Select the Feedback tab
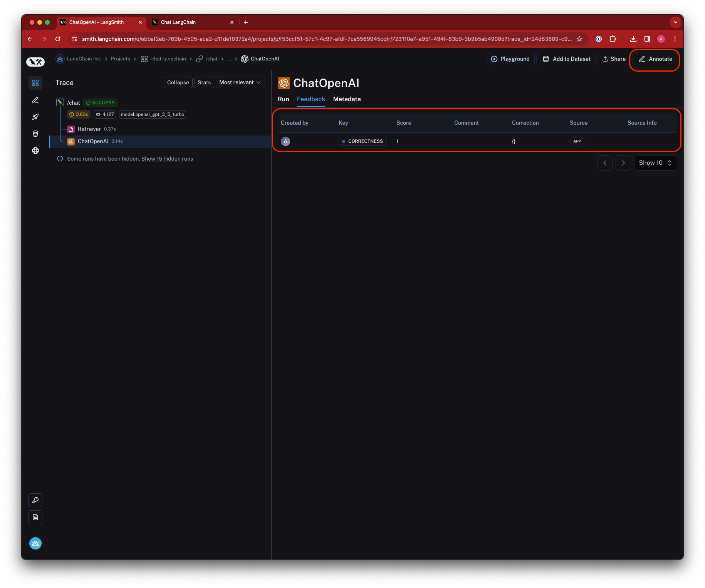Viewport: 705px width, 588px height. [x=311, y=99]
